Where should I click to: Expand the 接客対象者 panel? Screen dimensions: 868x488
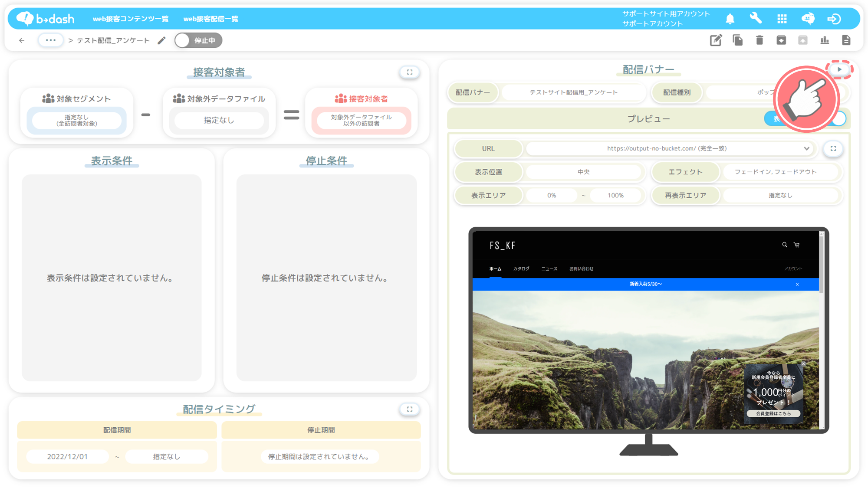coord(409,72)
